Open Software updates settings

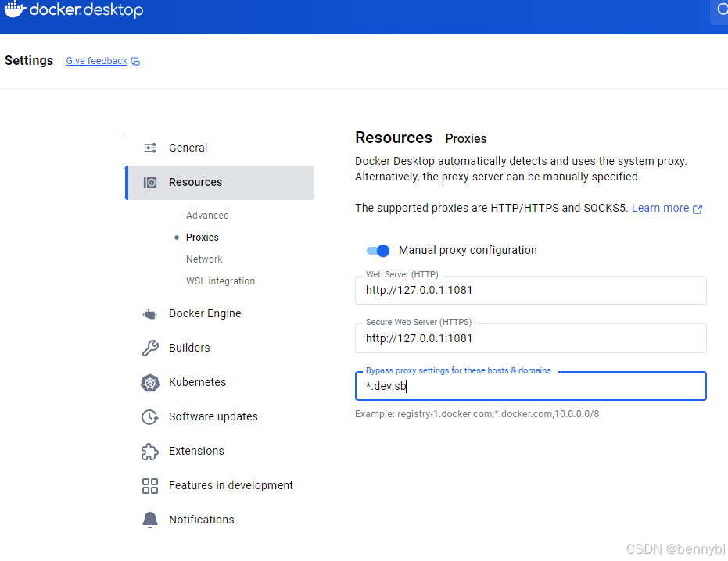coord(220,416)
